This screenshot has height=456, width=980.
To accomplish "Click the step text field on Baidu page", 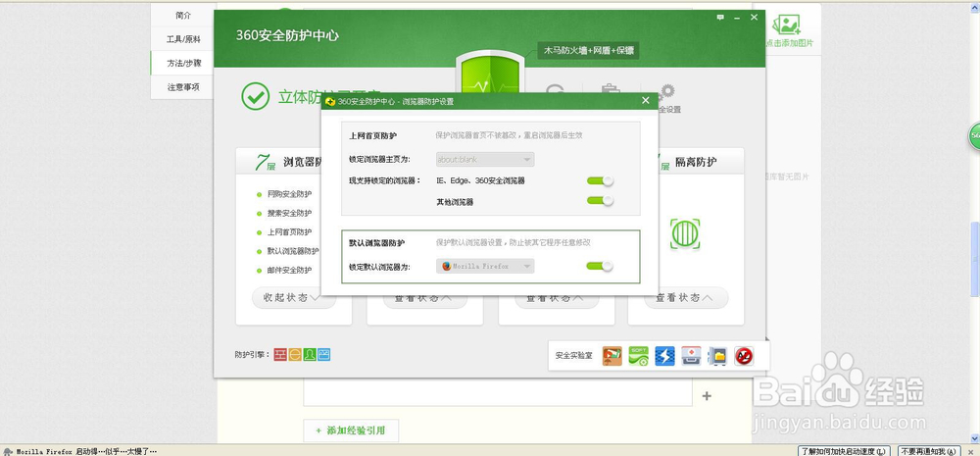I will tap(498, 392).
